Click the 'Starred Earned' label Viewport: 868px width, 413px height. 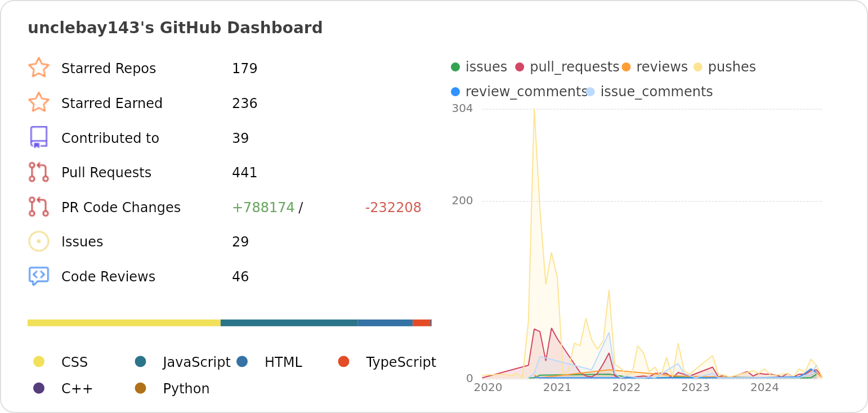point(112,103)
